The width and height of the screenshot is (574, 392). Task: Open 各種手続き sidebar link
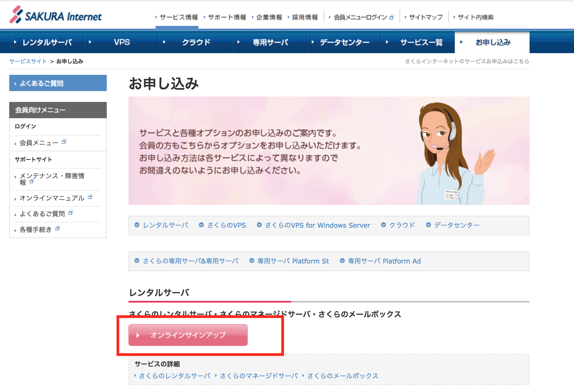[x=36, y=229]
